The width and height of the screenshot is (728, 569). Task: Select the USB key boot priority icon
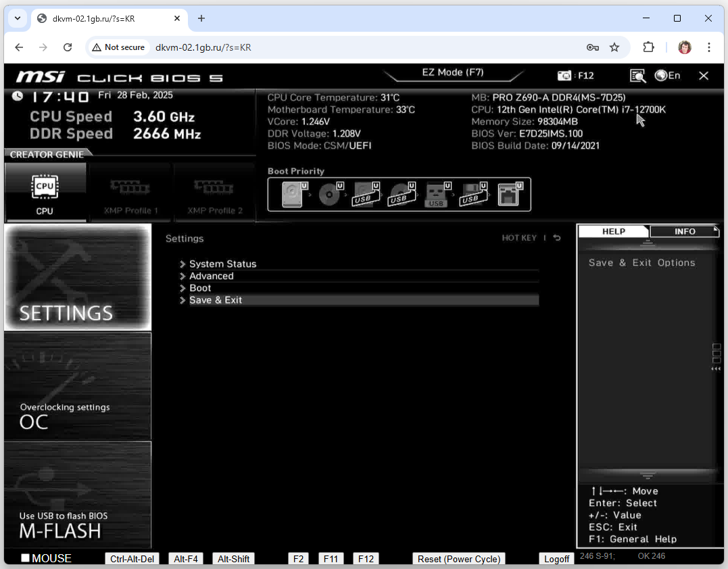pos(436,195)
